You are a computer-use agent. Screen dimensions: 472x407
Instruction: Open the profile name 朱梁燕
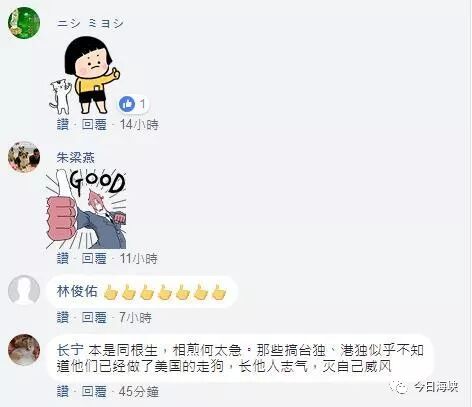(76, 157)
